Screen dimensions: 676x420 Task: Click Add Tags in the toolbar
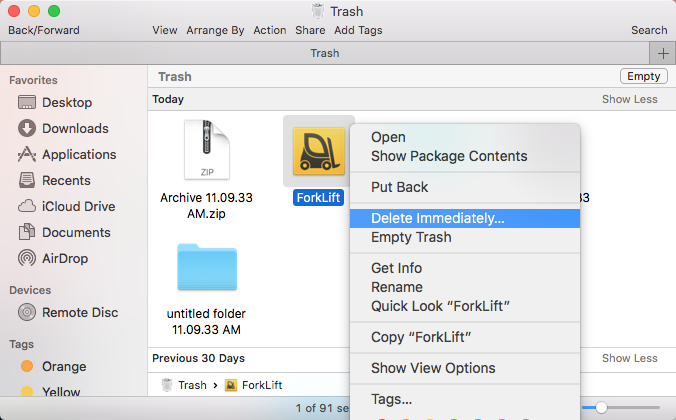(358, 30)
